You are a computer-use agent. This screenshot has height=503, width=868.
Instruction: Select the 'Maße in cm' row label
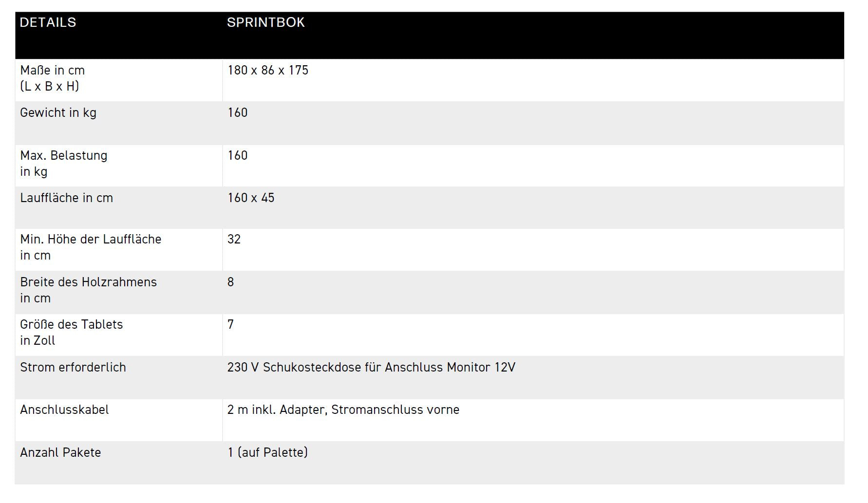click(x=52, y=71)
